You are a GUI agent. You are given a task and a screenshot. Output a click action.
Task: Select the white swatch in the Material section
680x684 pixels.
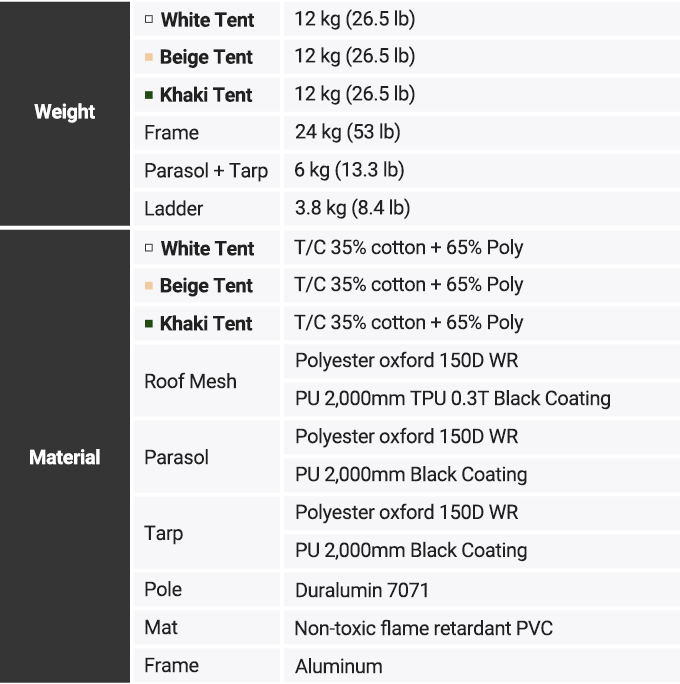(149, 248)
